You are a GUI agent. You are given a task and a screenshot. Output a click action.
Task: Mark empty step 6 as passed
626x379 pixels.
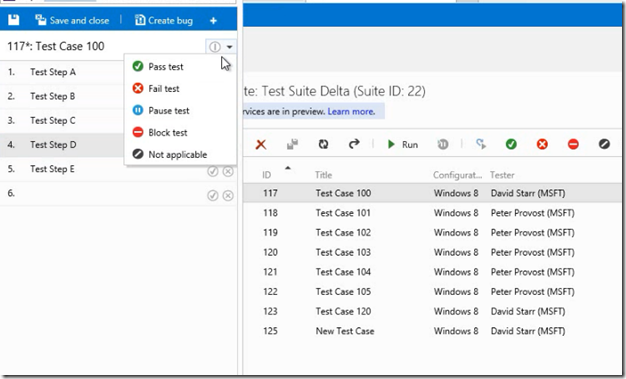tap(213, 195)
